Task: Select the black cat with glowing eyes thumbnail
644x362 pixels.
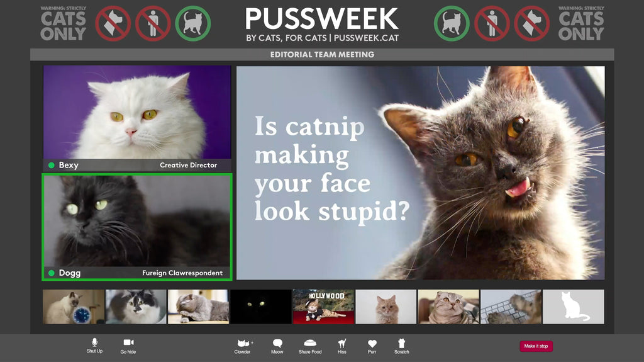Action: (260, 307)
